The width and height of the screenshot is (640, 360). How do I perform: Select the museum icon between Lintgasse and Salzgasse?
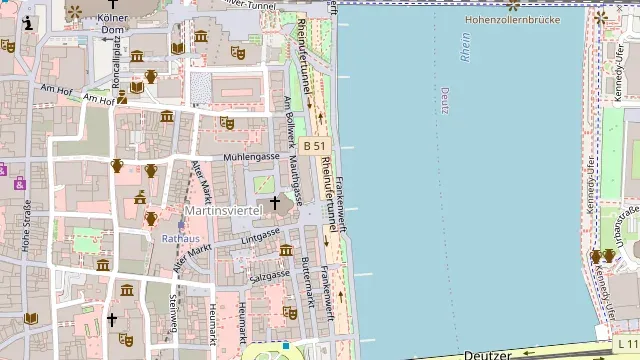pyautogui.click(x=286, y=250)
